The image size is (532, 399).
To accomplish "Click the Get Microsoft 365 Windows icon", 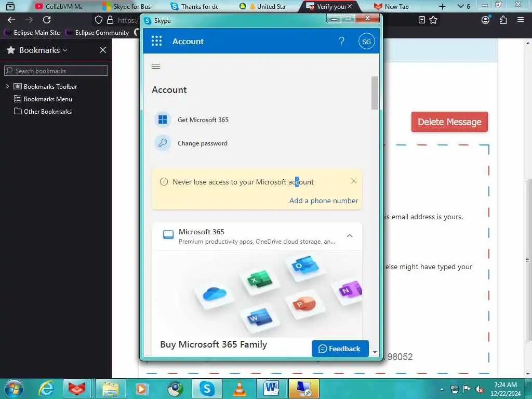I will (163, 119).
